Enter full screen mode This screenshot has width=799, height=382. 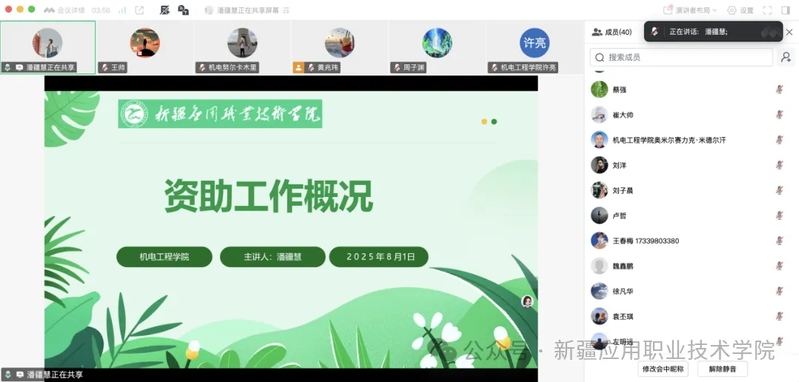coord(767,10)
